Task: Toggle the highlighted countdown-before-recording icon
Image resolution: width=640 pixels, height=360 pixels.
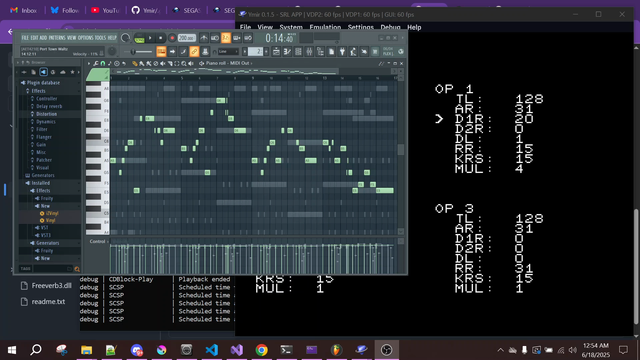Action: [x=226, y=38]
